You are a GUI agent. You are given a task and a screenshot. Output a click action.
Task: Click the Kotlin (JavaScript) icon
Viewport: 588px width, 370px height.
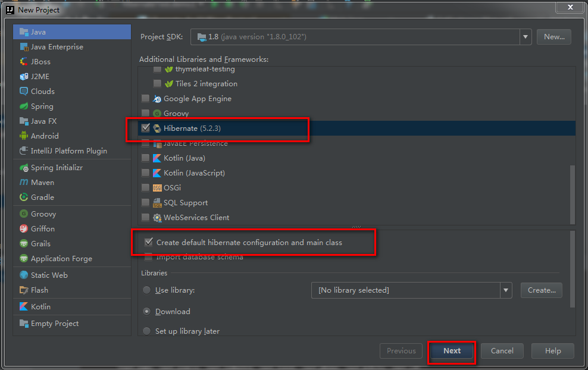point(157,173)
